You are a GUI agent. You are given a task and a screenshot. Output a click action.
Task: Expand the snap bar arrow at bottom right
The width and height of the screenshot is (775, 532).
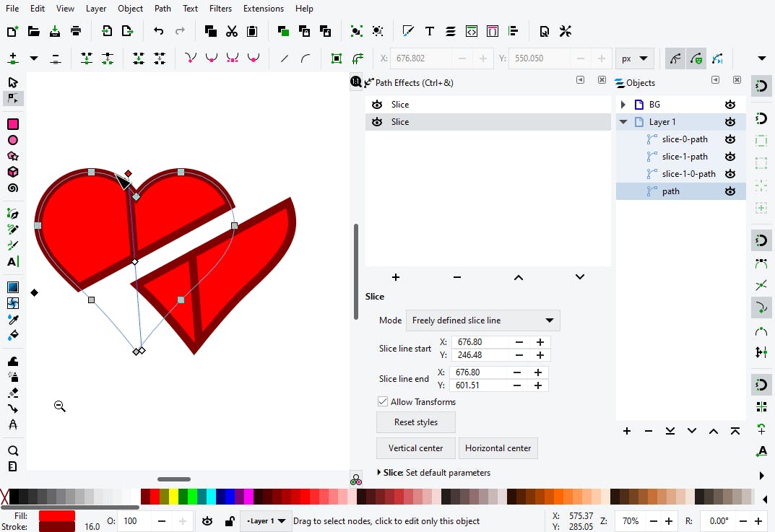(762, 476)
